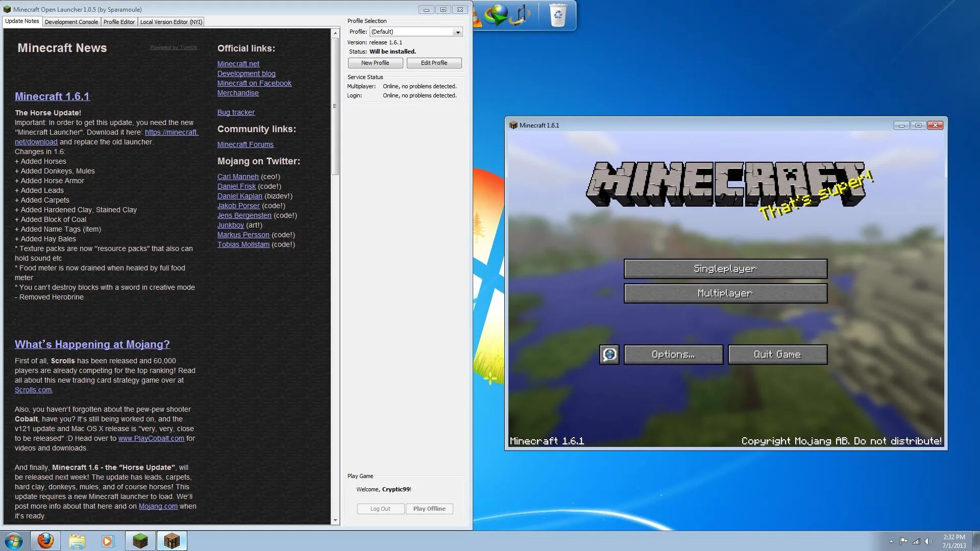Click the Edit Profile button
The image size is (980, 551).
click(x=434, y=63)
